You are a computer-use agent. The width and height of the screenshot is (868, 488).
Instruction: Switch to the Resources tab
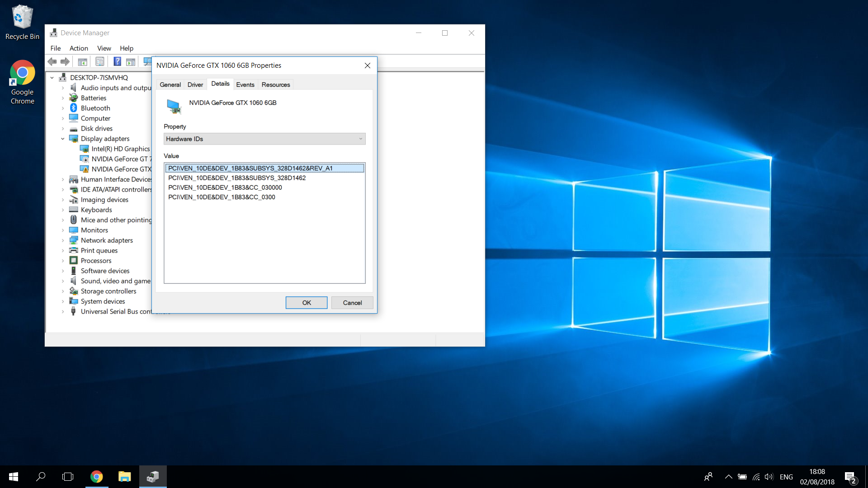pos(276,84)
